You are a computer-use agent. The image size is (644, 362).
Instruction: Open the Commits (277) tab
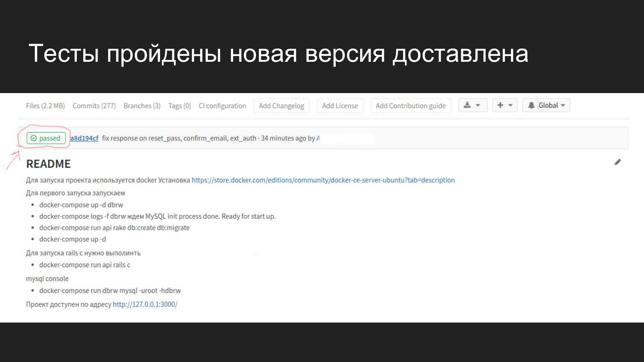[x=94, y=106]
